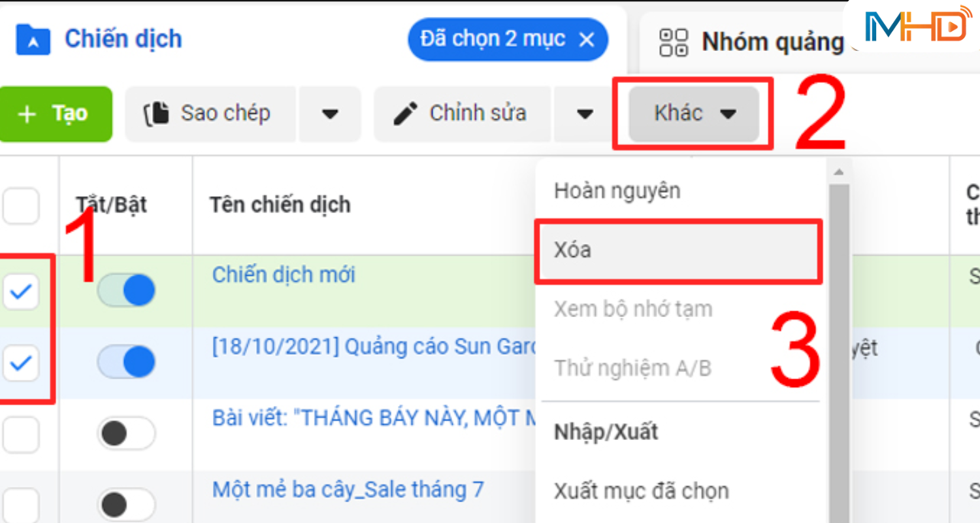Open the Chiến dịch mới campaign link
This screenshot has height=523, width=980.
tap(284, 275)
